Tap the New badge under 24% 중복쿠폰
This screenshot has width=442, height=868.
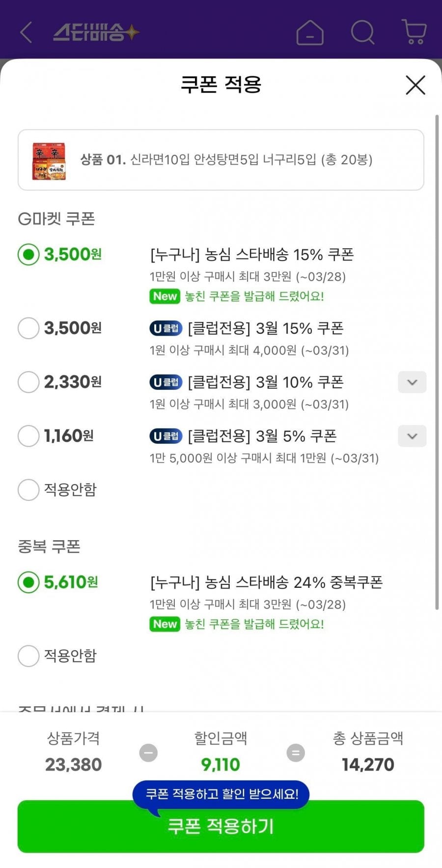pos(165,624)
